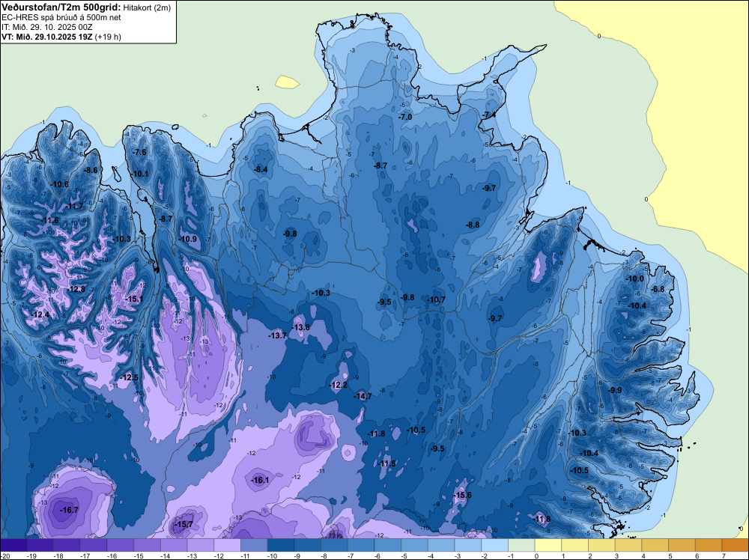The width and height of the screenshot is (749, 560).
Task: Click the '0' legend scale label at the bottom
Action: 537,556
